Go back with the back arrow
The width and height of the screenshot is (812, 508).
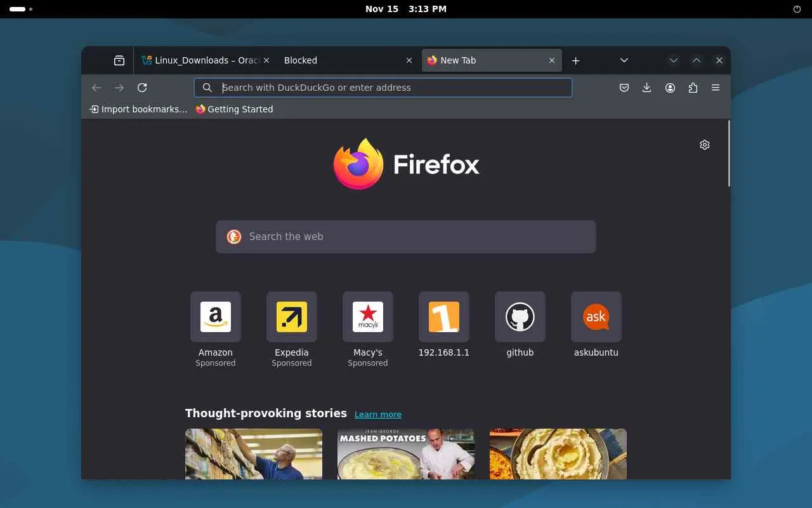[96, 88]
